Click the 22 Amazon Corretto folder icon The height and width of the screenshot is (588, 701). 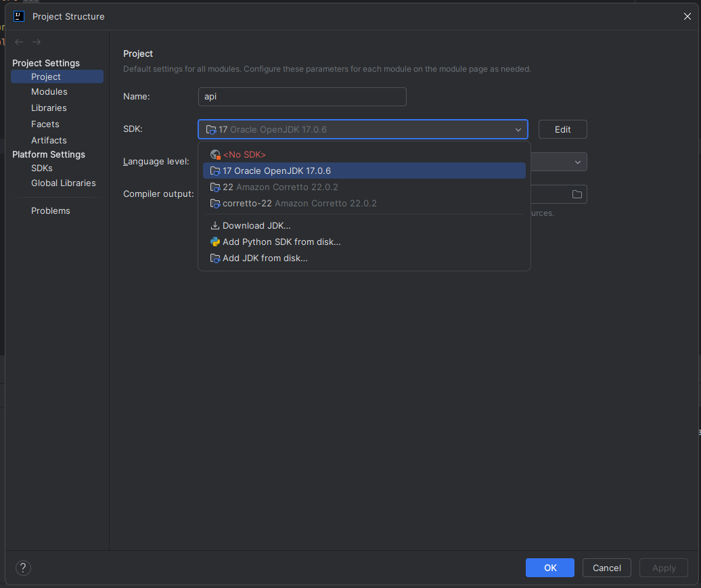tap(215, 187)
